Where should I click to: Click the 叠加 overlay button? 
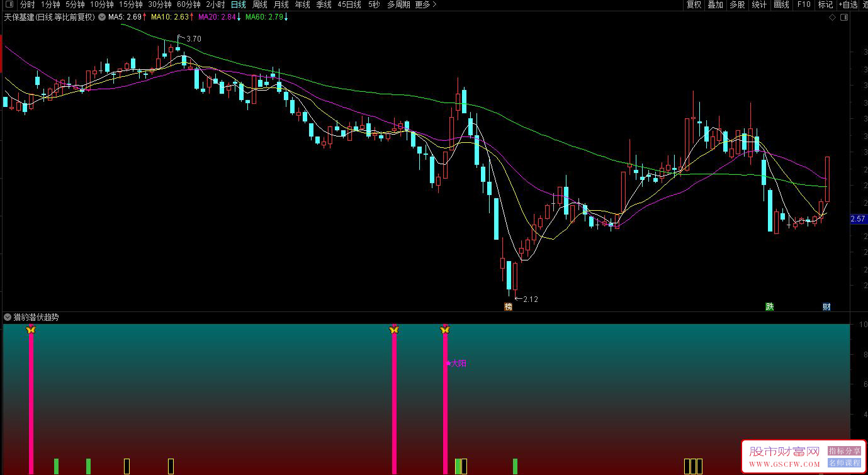pyautogui.click(x=715, y=4)
